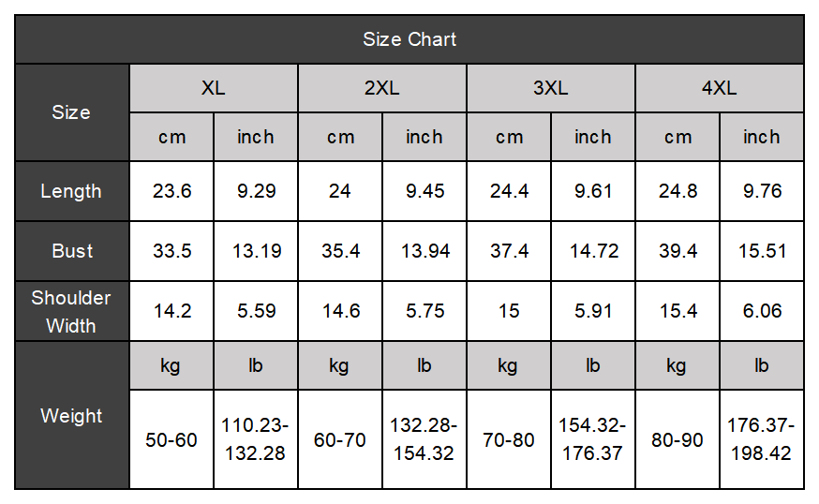This screenshot has width=819, height=504.
Task: Select the Bust row label
Action: tap(71, 251)
